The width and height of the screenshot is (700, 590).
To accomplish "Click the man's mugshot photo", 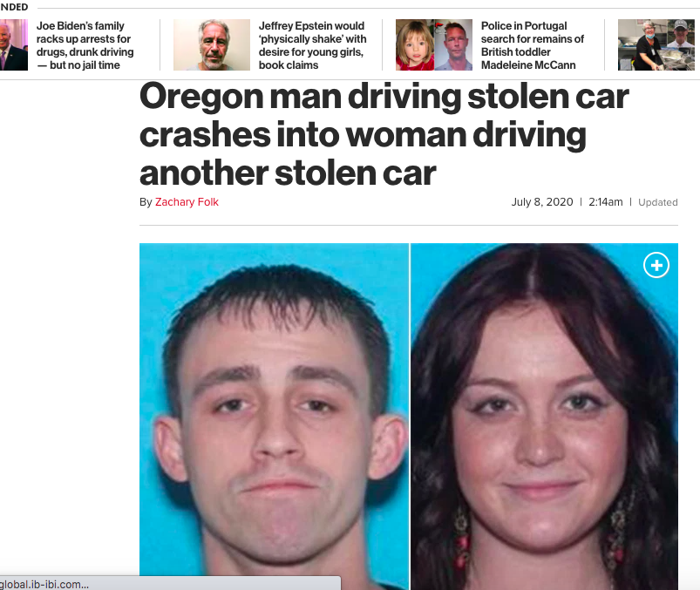I will tap(274, 417).
